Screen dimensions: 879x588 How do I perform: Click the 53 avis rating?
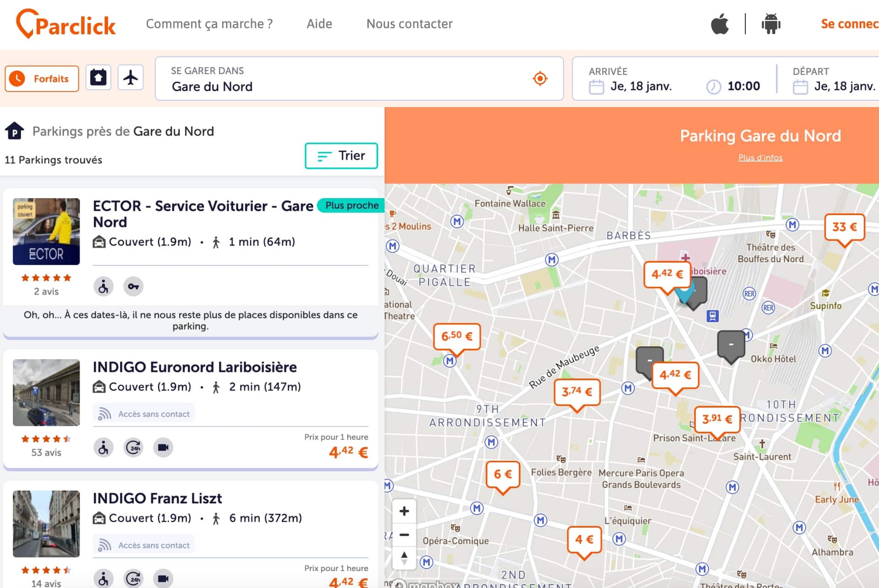click(46, 452)
